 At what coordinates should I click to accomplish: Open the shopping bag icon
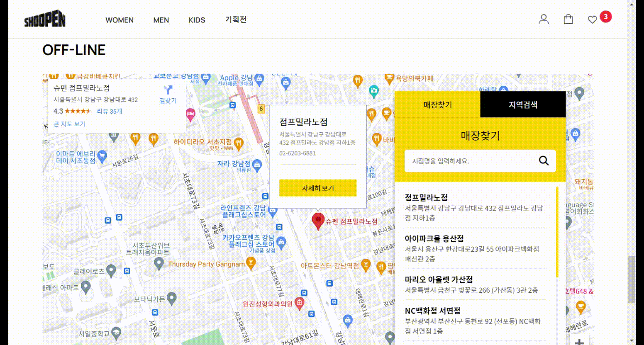pos(568,19)
